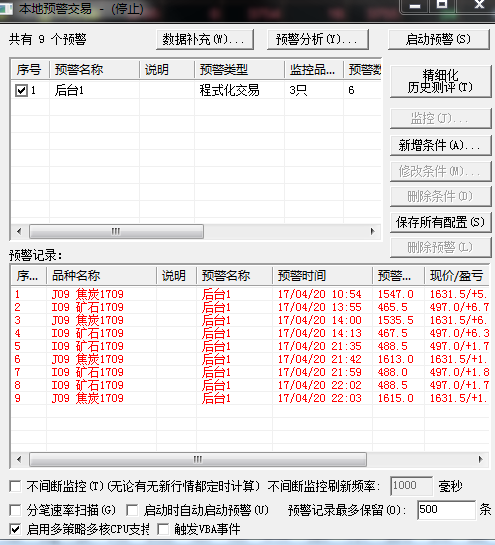Open 预警分析(Y) dialog

point(318,40)
